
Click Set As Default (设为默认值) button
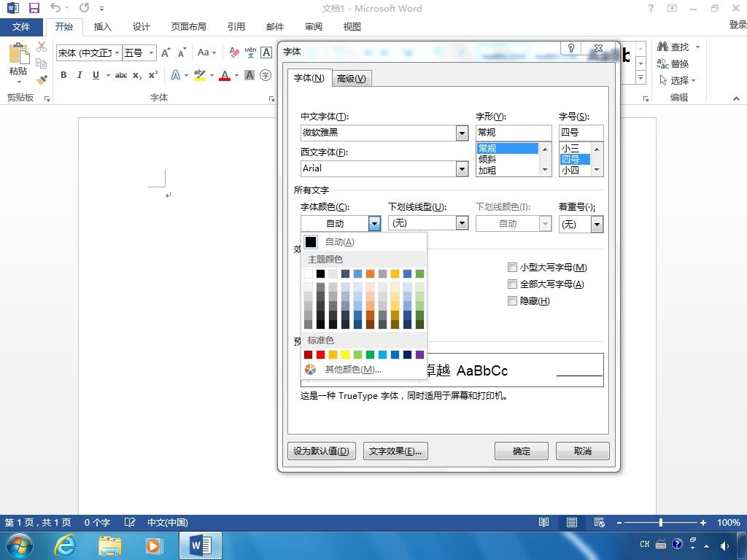coord(322,451)
